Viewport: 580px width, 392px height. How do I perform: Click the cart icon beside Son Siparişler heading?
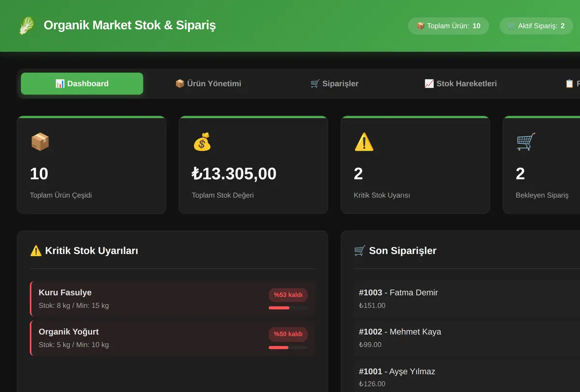coord(360,251)
